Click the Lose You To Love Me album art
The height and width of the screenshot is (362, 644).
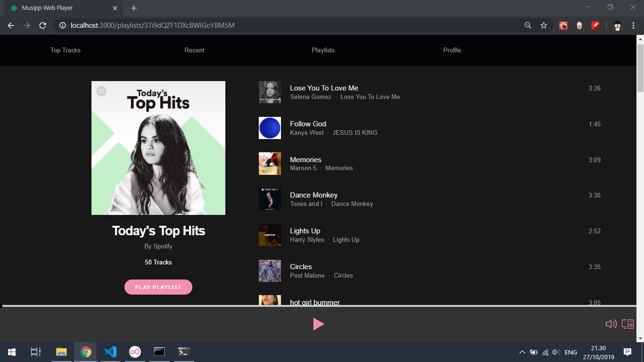tap(270, 92)
